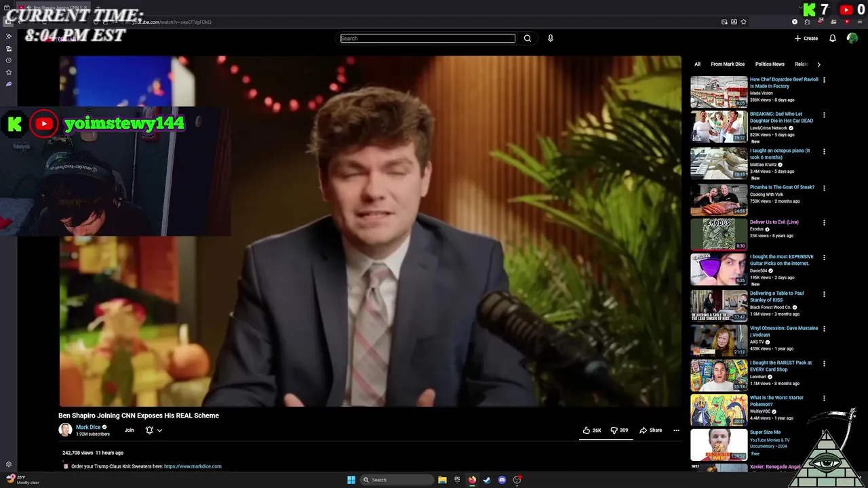868x488 pixels.
Task: Click the YouTube search magnifier button
Action: pos(527,38)
